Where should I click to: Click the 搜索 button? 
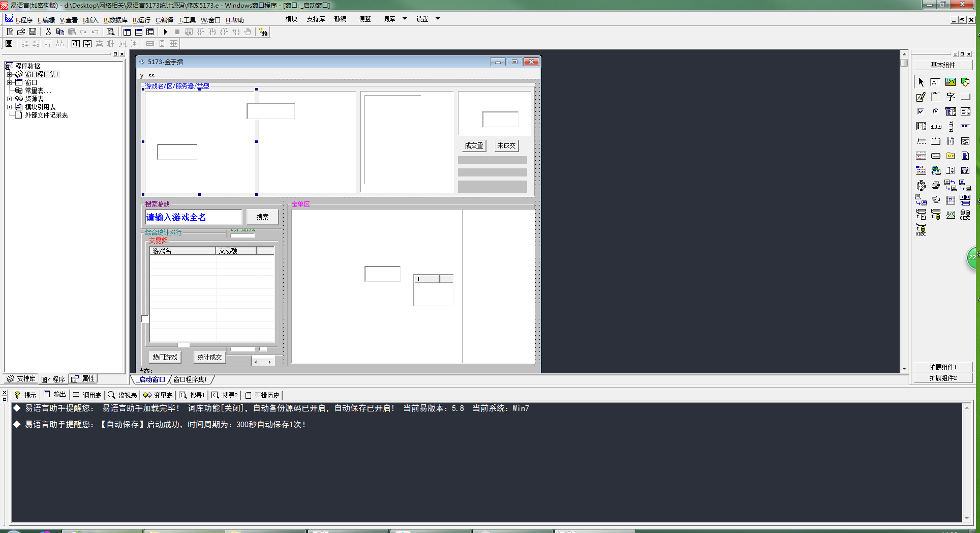pos(262,217)
